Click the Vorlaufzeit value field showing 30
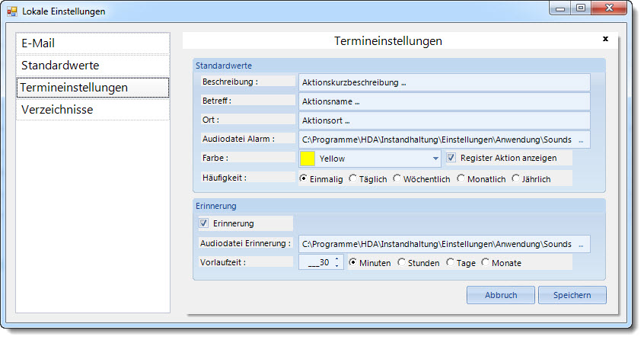 (x=316, y=262)
